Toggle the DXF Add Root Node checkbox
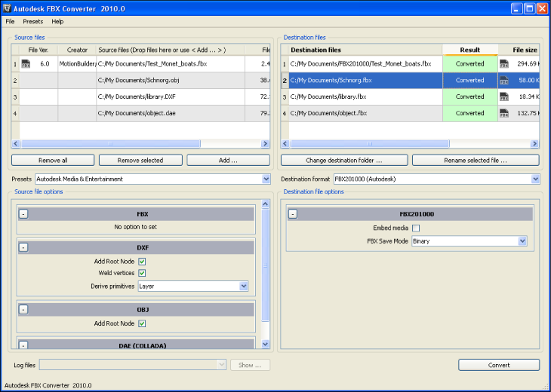Image resolution: width=551 pixels, height=392 pixels. [x=142, y=262]
